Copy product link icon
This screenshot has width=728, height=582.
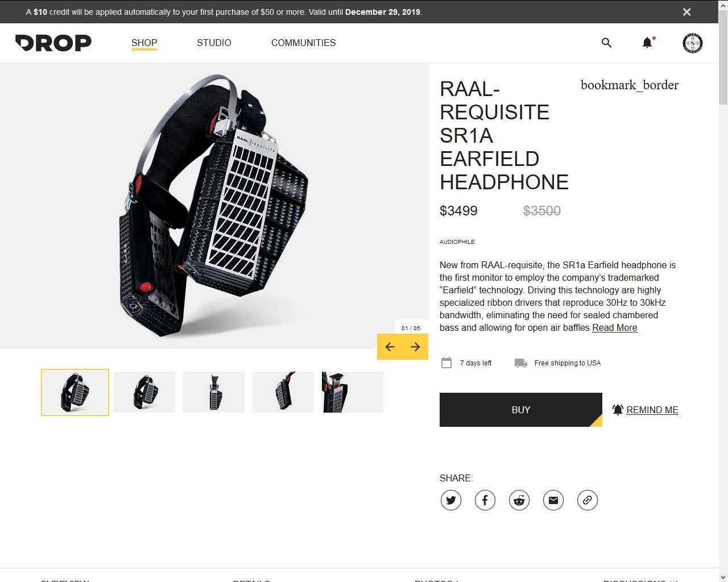pyautogui.click(x=588, y=500)
